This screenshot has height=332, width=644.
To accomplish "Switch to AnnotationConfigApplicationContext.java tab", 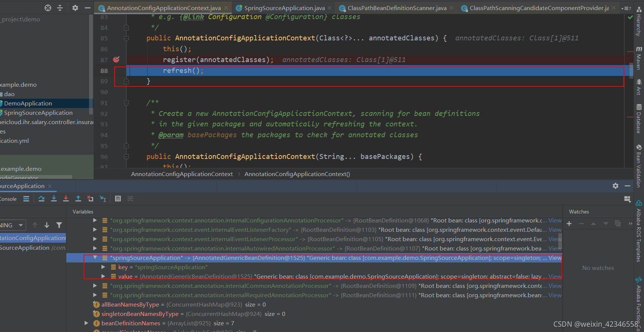I will (x=164, y=8).
